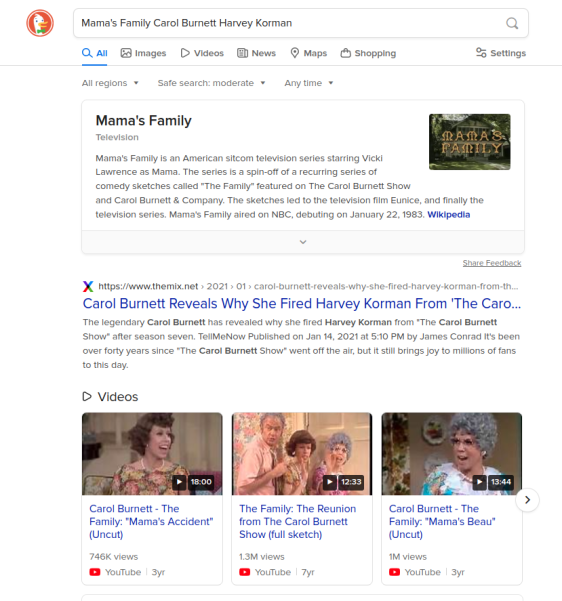Click the Share Feedback link
This screenshot has width=562, height=601.
tap(492, 263)
